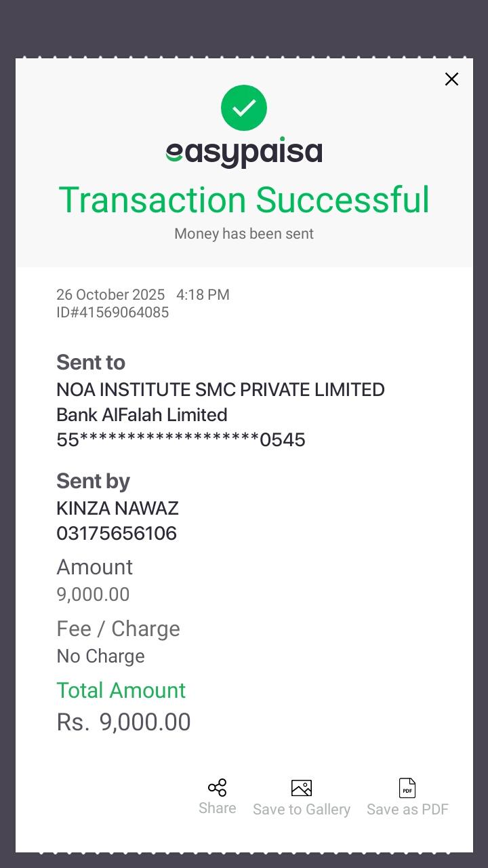
Task: Click the Bank AlFalah Limited text
Action: coord(142,415)
